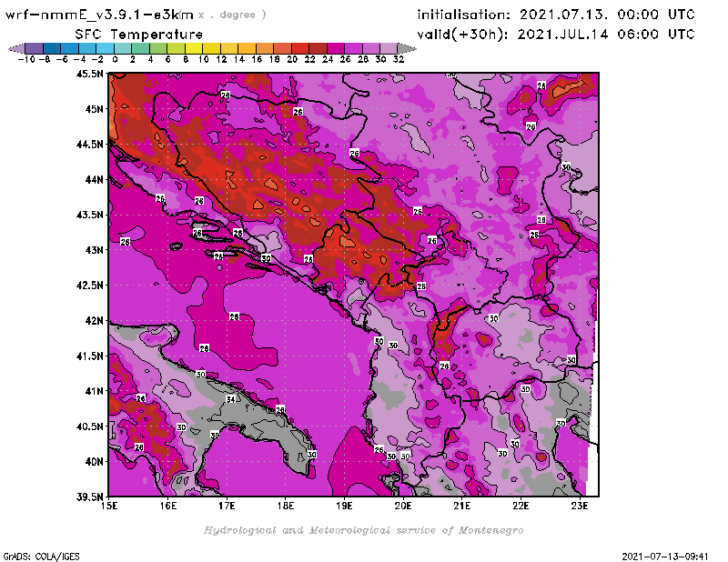Click the color bar label '32'
This screenshot has width=728, height=562.
[399, 59]
